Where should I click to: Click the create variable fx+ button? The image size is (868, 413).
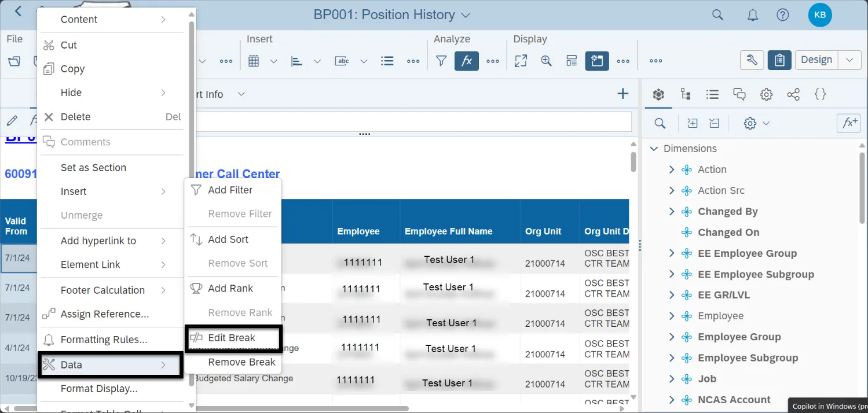click(x=849, y=123)
